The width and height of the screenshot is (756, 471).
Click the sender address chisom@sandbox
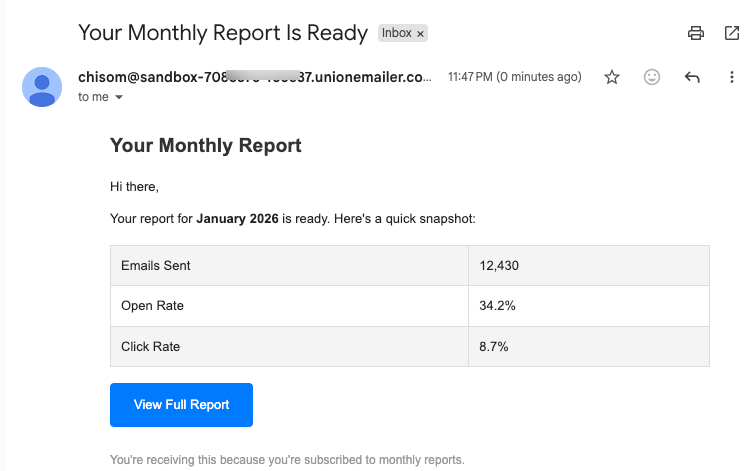click(255, 77)
